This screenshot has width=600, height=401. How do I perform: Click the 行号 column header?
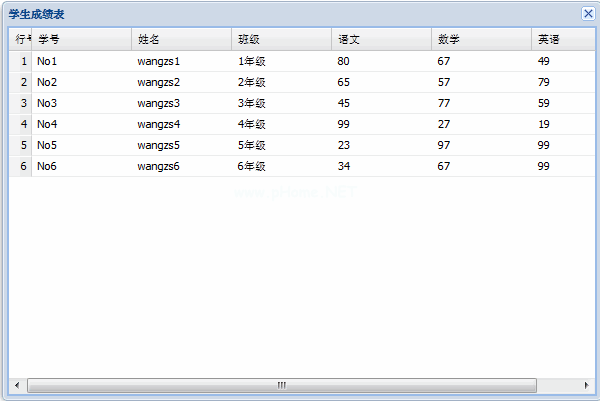click(x=21, y=40)
